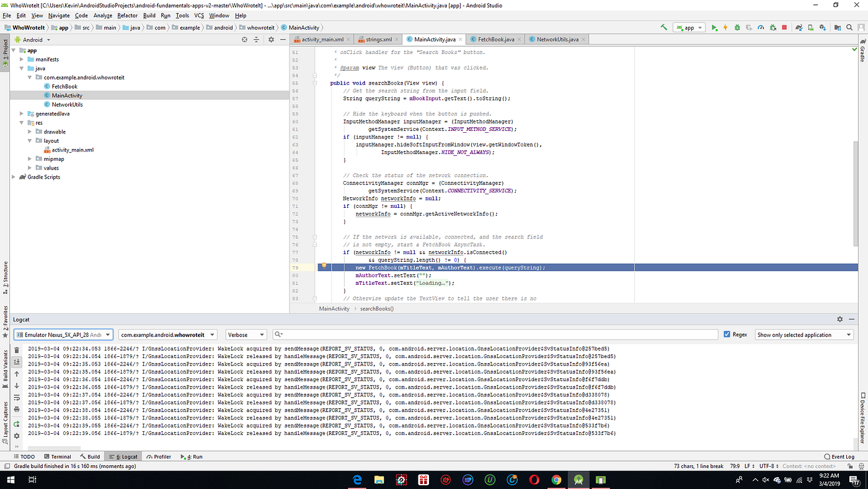Change Verbose log level dropdown
Screen dimensions: 868x489
246,334
